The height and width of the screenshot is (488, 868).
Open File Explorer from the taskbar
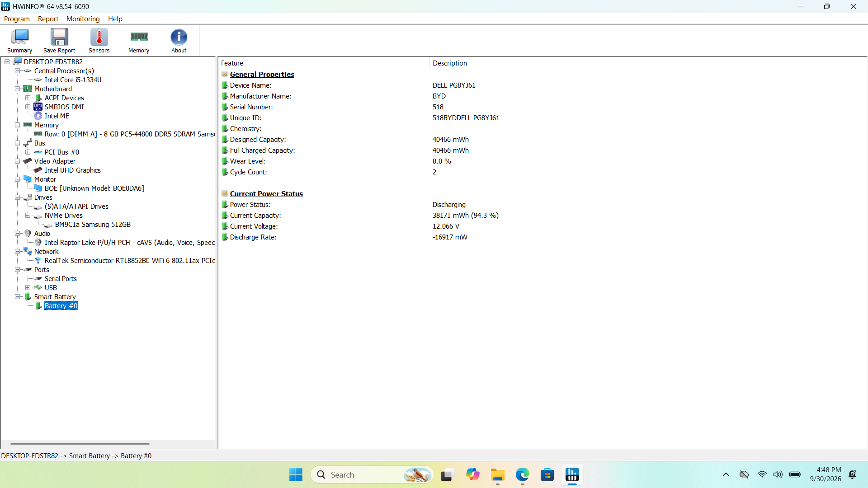[497, 475]
